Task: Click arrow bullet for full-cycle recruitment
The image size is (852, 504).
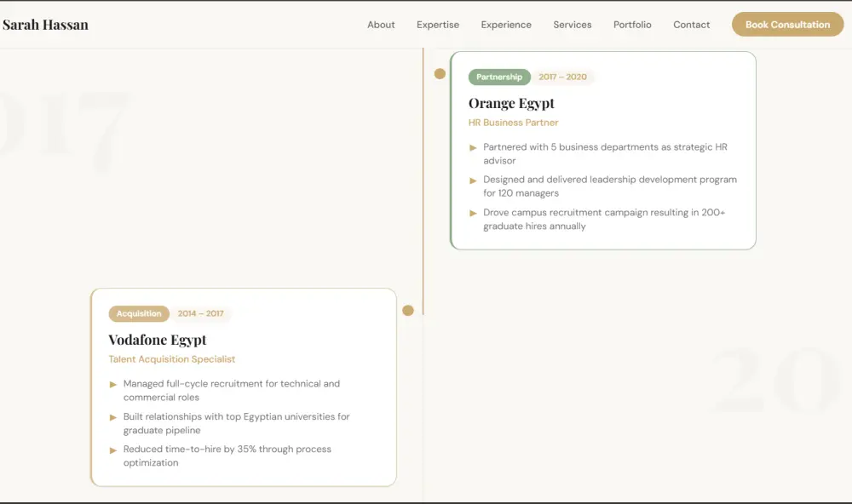Action: tap(113, 385)
